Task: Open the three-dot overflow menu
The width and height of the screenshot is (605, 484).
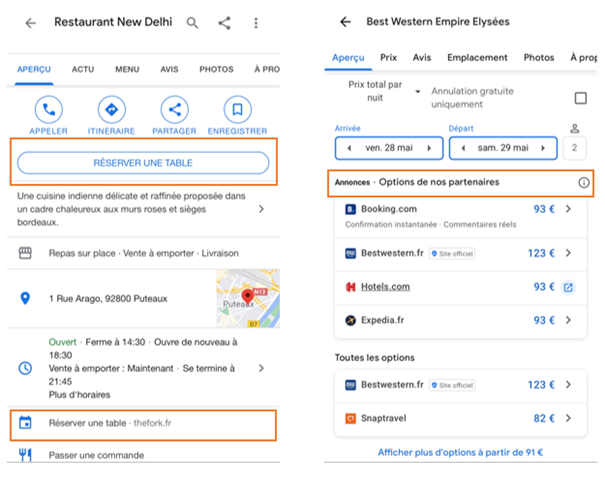Action: click(x=256, y=23)
